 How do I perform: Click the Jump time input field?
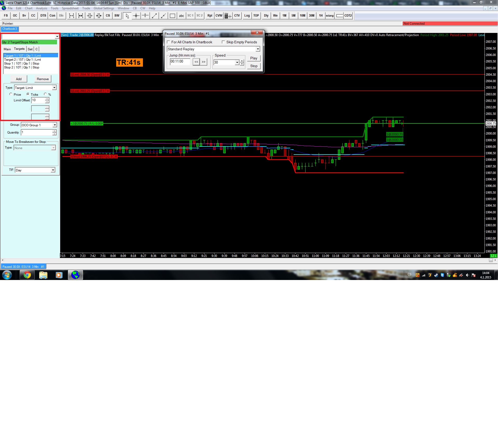click(180, 62)
